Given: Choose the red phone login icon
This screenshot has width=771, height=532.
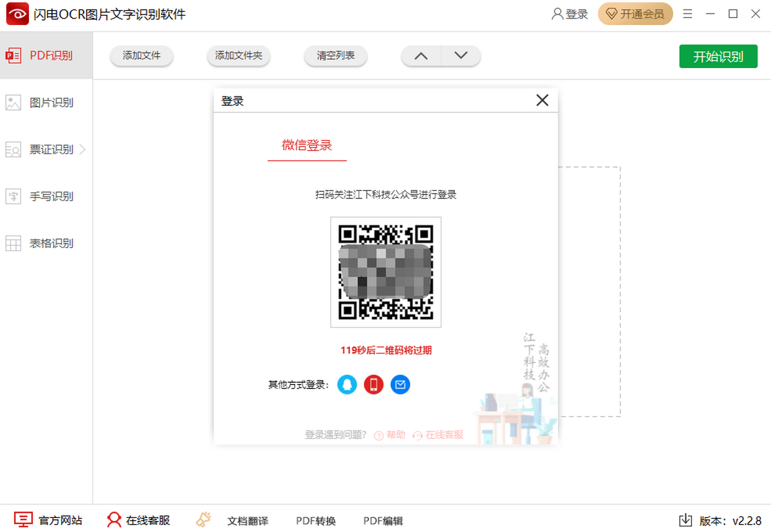Looking at the screenshot, I should 373,385.
